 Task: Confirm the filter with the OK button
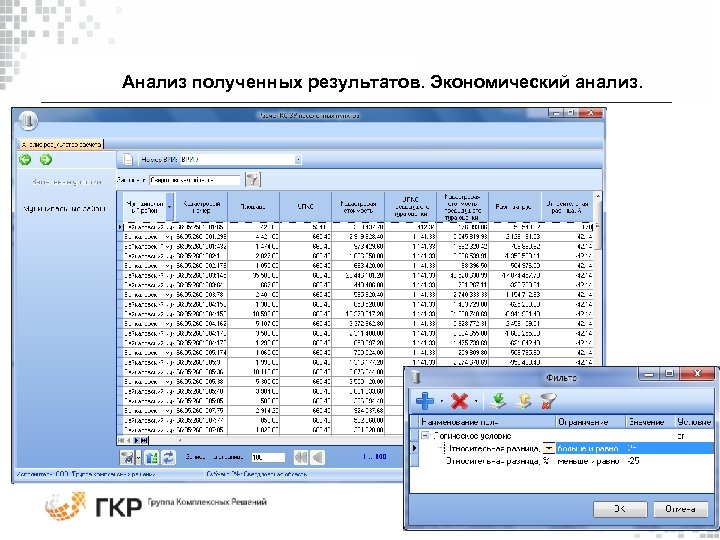click(620, 509)
